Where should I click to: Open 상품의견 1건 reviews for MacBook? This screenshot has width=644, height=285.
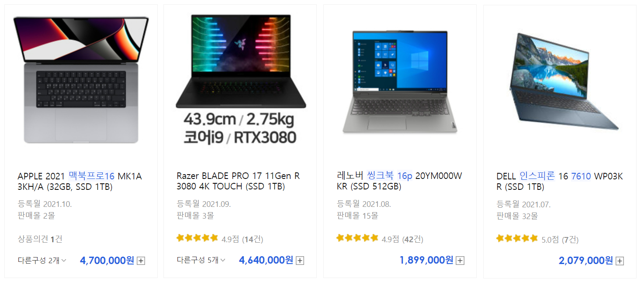[x=40, y=239]
